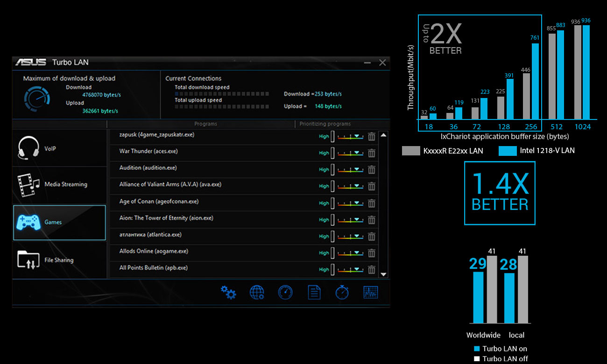The height and width of the screenshot is (364, 607).
Task: Click the Download =253 bytes/s readout
Action: tap(313, 94)
